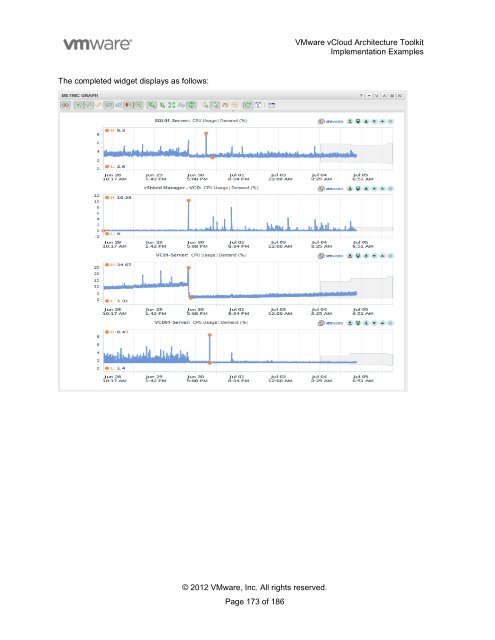Move the vShield Manager chart down
The image size is (495, 640).
point(374,189)
